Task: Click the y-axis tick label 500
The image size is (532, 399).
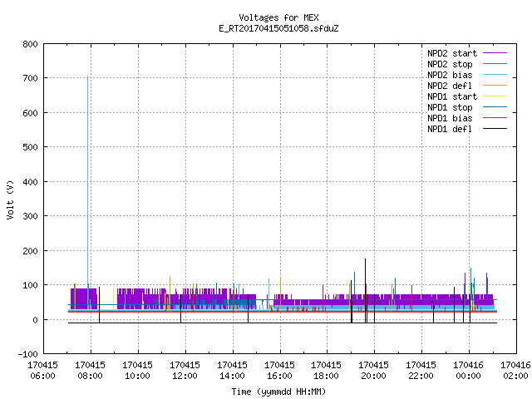Action: pyautogui.click(x=31, y=147)
